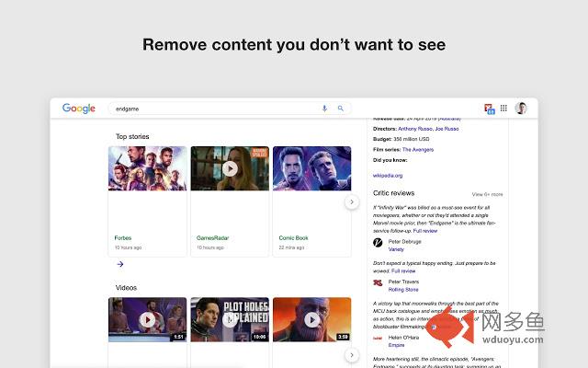Screen dimensions: 588x368
Task: Click the Variety logo icon
Action: point(378,243)
